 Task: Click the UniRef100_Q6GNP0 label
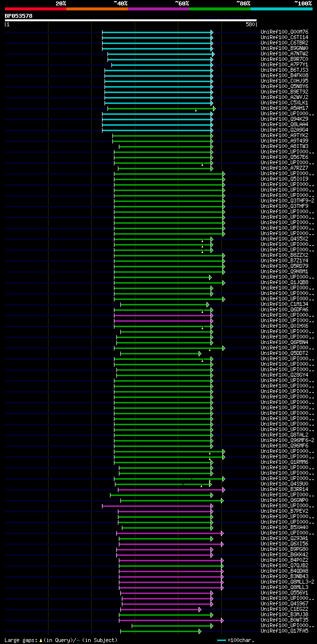point(284,500)
